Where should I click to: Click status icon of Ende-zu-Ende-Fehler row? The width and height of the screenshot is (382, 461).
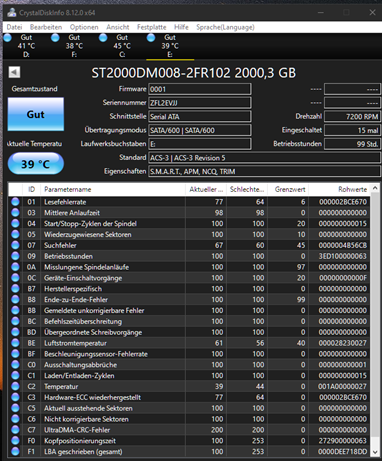tap(15, 299)
